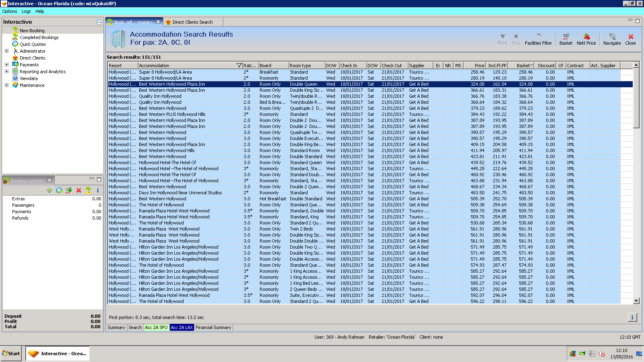Open the Basket toolbar icon
This screenshot has height=362, width=644.
pos(566,37)
